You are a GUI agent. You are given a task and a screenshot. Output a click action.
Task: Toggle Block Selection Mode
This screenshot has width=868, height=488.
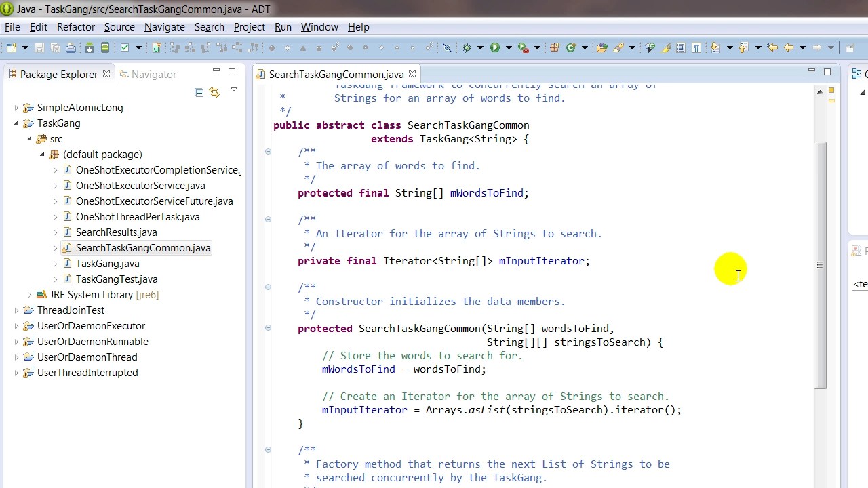click(682, 47)
